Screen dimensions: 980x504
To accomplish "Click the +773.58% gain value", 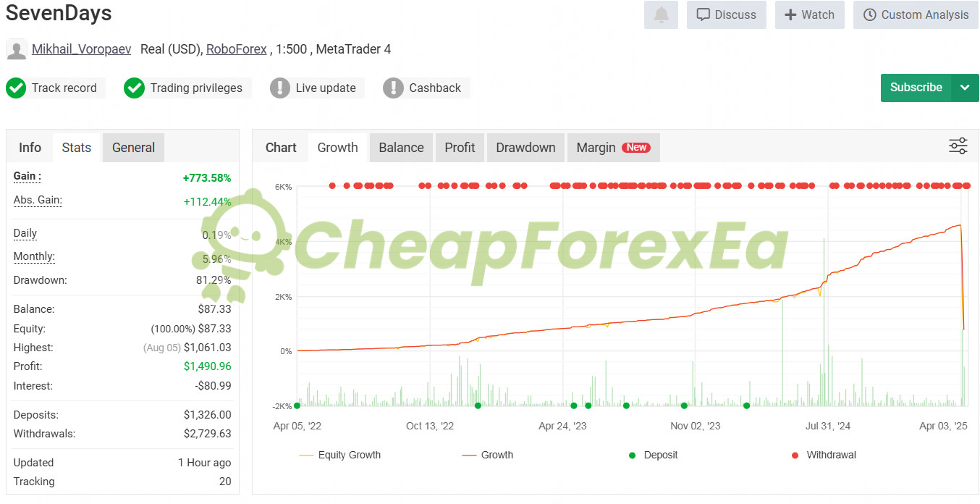I will 207,178.
